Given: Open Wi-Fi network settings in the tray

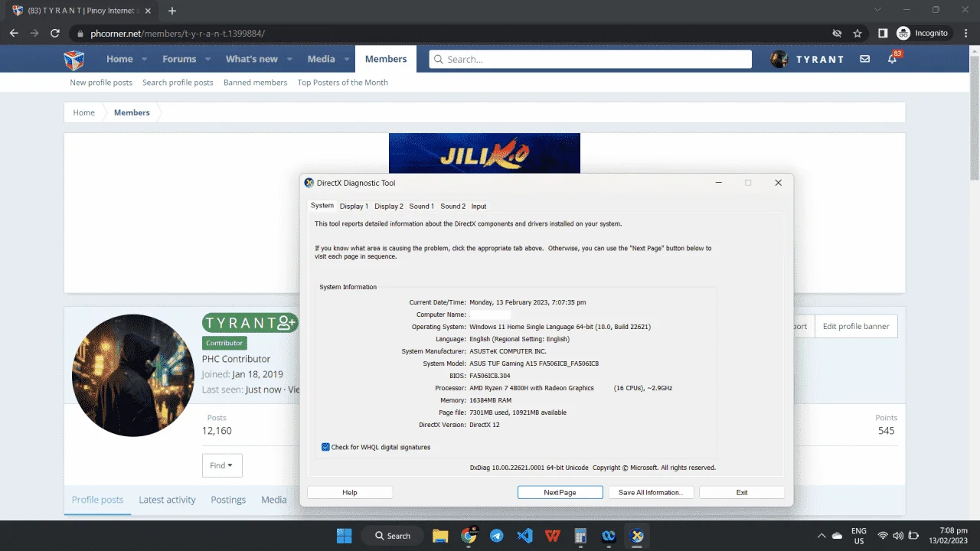Looking at the screenshot, I should pyautogui.click(x=883, y=536).
